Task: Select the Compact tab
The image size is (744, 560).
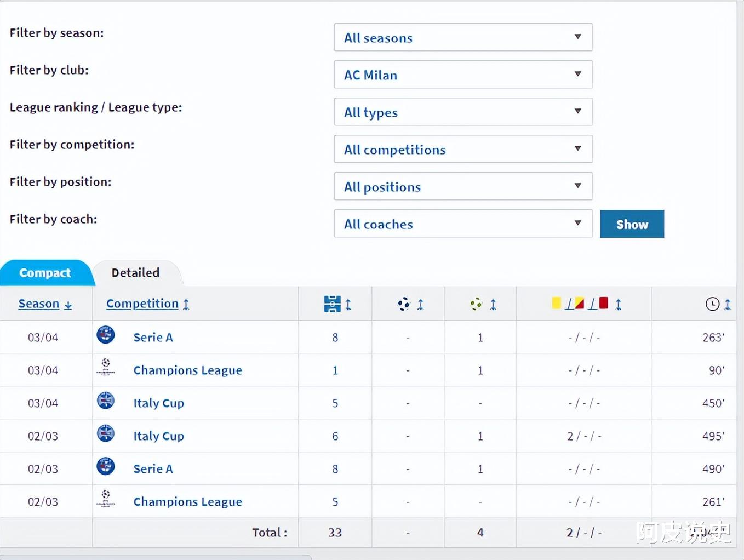Action: coord(45,273)
